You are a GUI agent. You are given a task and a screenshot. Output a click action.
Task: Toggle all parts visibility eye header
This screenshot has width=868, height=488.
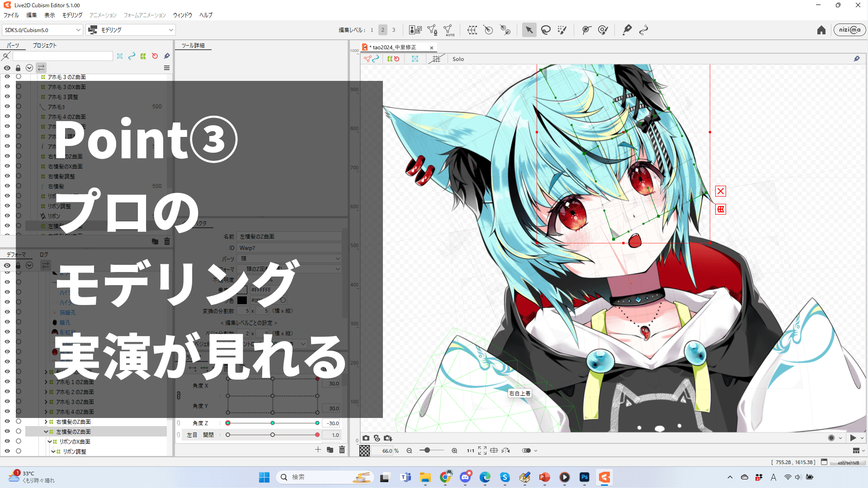(x=7, y=68)
